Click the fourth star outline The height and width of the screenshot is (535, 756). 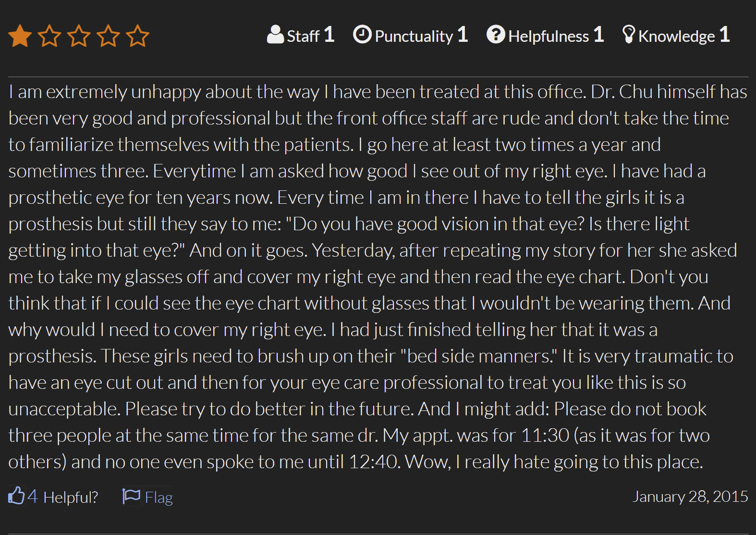109,36
